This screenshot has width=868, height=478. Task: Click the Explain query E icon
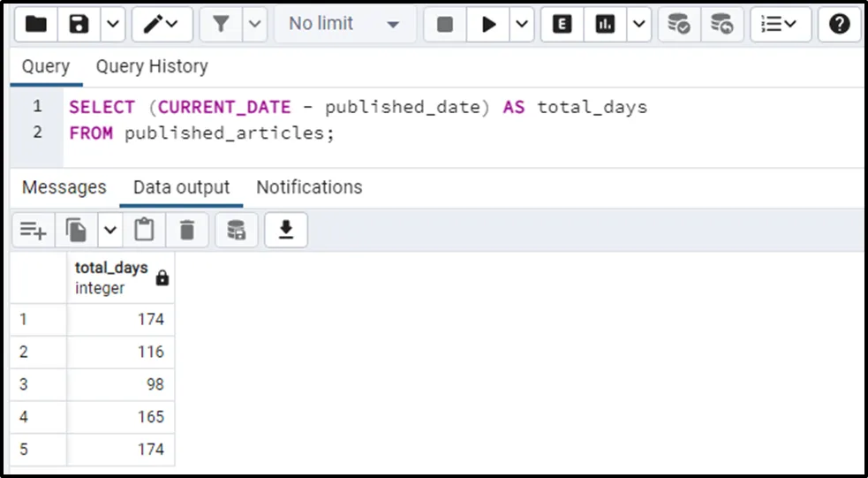562,25
